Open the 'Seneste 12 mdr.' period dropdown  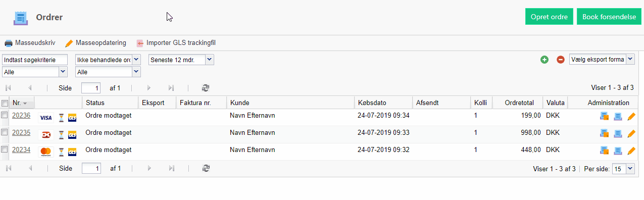(181, 60)
